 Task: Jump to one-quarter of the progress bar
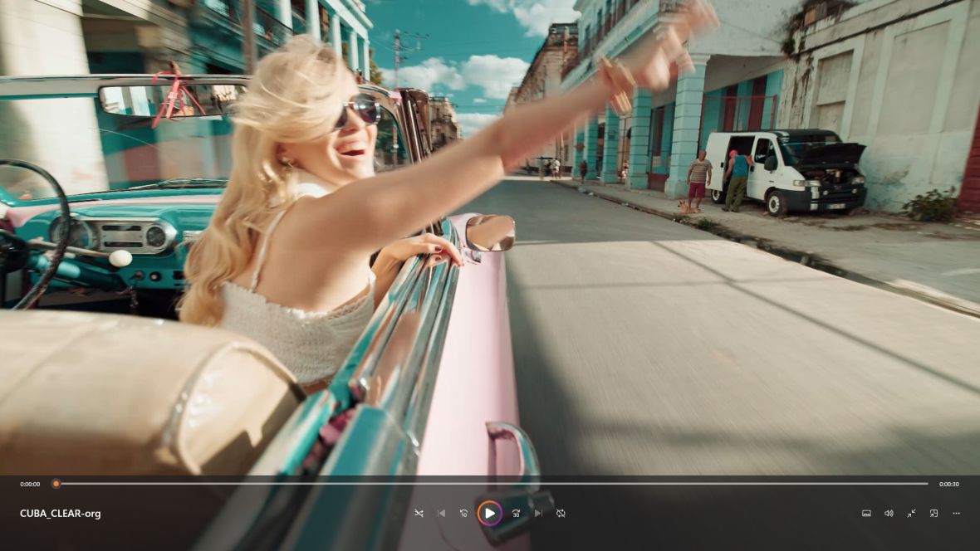(274, 484)
